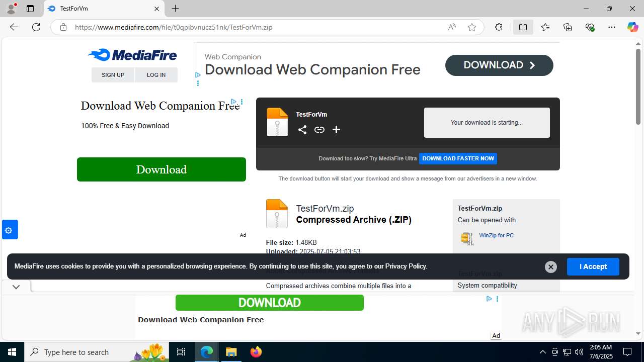Open Browser essentials heart icon
Screen dimensions: 644x362
coord(590,27)
